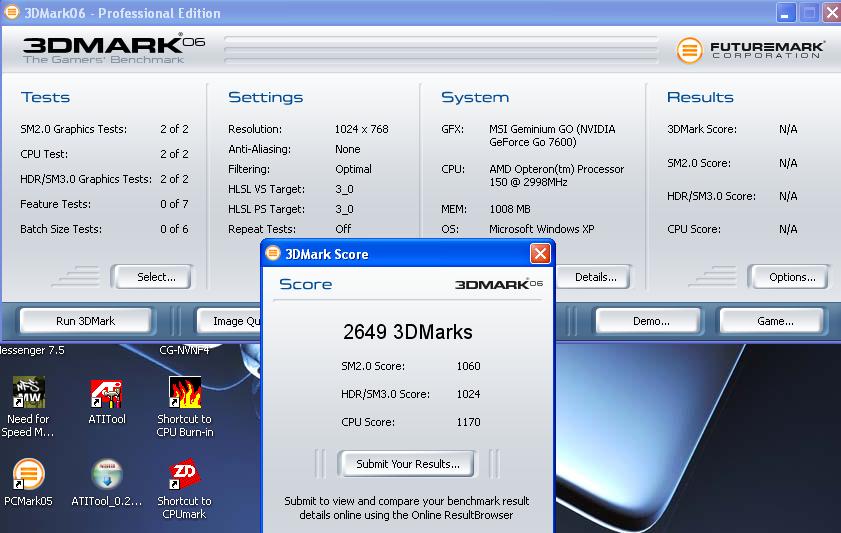Image resolution: width=841 pixels, height=533 pixels.
Task: Click the CPU Score value 1170
Action: (468, 422)
